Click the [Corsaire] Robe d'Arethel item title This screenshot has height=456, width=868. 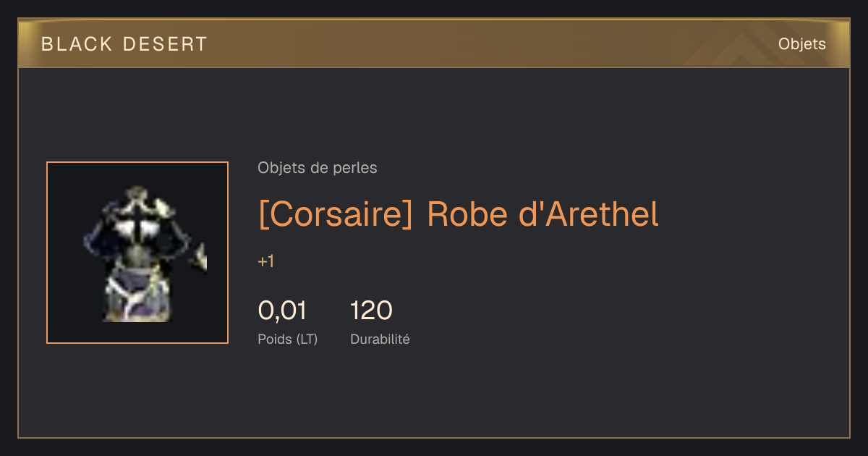459,214
